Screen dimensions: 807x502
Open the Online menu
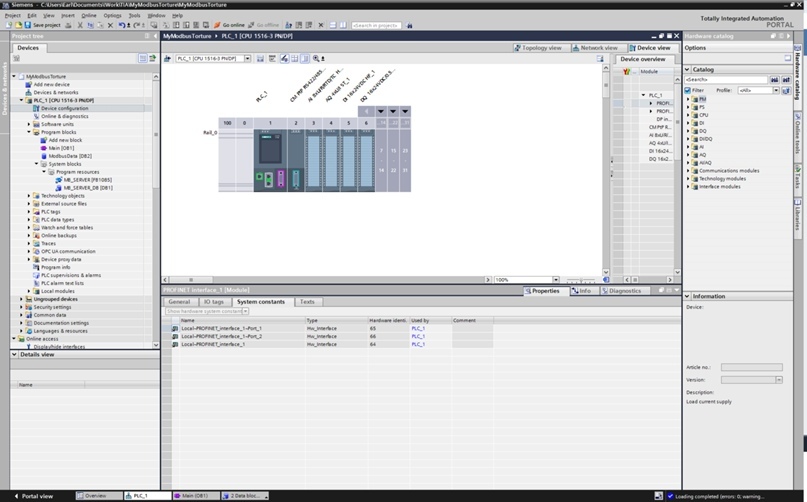click(x=89, y=15)
